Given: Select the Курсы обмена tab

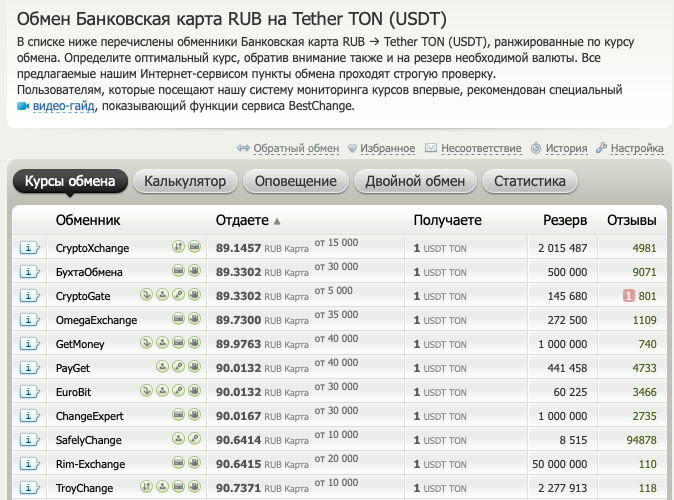Looking at the screenshot, I should tap(70, 181).
